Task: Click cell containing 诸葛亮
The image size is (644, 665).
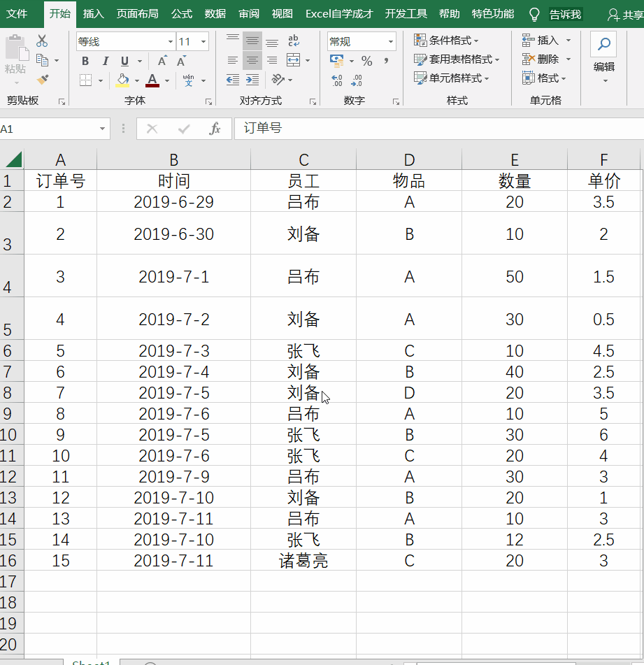Action: point(303,561)
